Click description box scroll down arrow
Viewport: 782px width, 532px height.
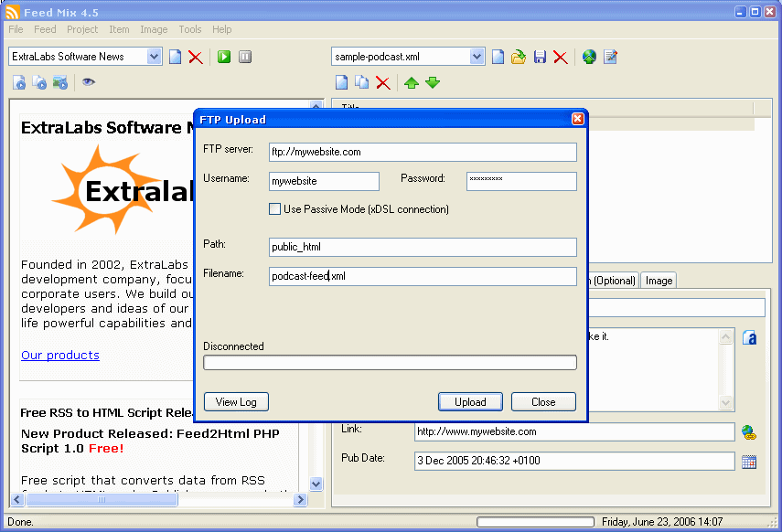tap(726, 402)
